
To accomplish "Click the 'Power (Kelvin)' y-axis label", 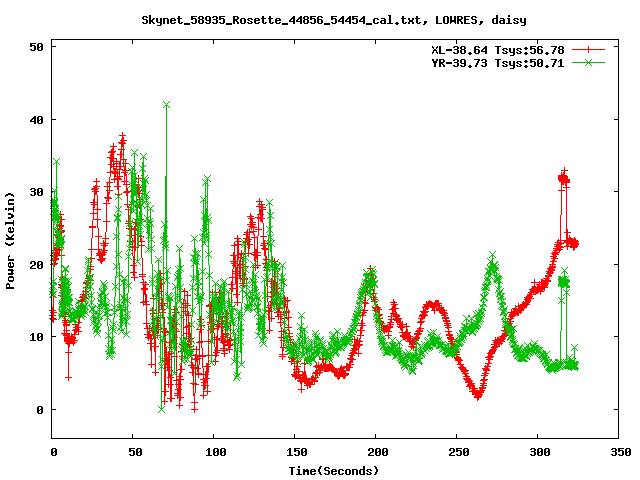I will tap(10, 241).
